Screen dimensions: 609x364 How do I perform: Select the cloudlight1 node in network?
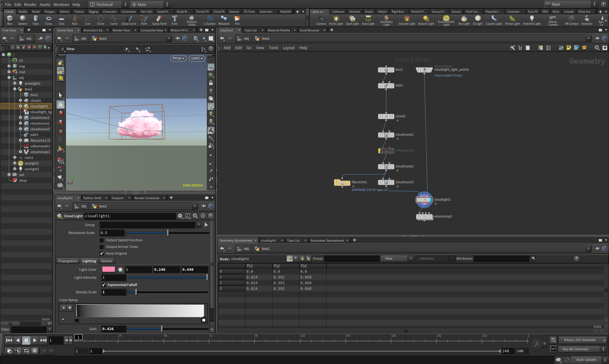424,200
